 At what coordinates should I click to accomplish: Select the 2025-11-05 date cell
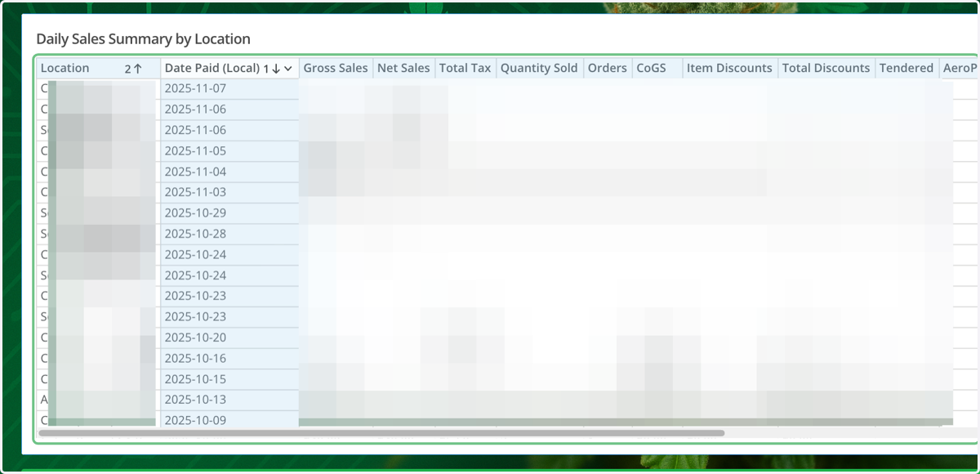click(x=229, y=151)
